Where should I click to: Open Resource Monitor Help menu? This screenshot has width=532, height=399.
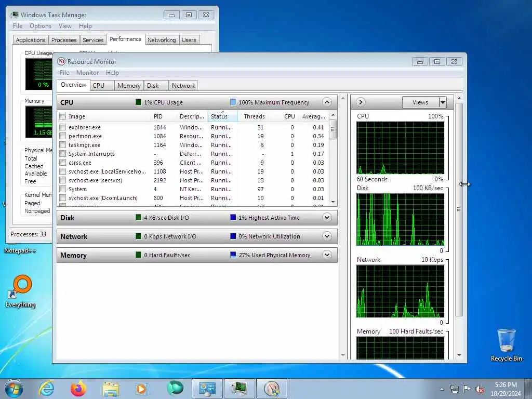[x=112, y=73]
